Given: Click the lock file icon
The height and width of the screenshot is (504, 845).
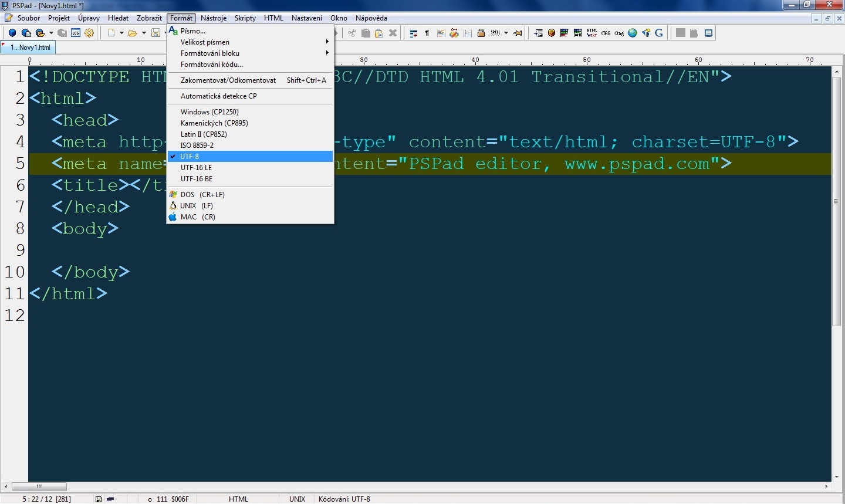Looking at the screenshot, I should click(481, 33).
